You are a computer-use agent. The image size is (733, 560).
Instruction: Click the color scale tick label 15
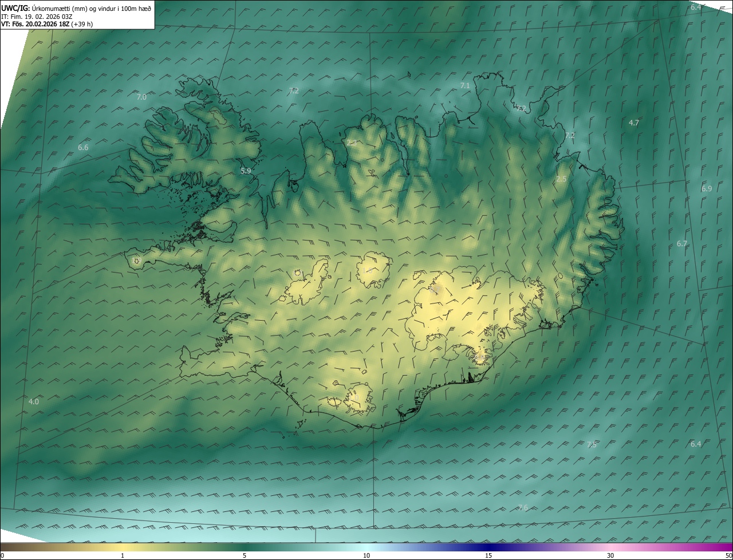coord(488,555)
